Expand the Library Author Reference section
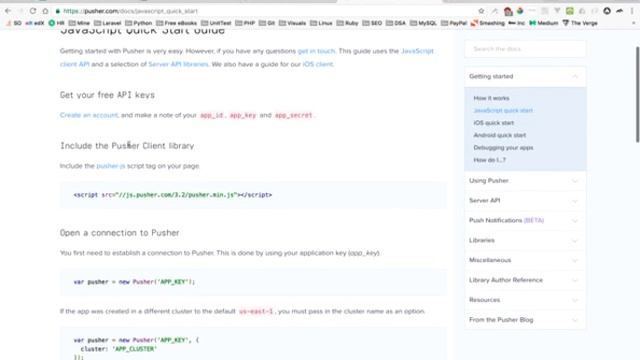Screen dimensions: 640x360 [525, 280]
